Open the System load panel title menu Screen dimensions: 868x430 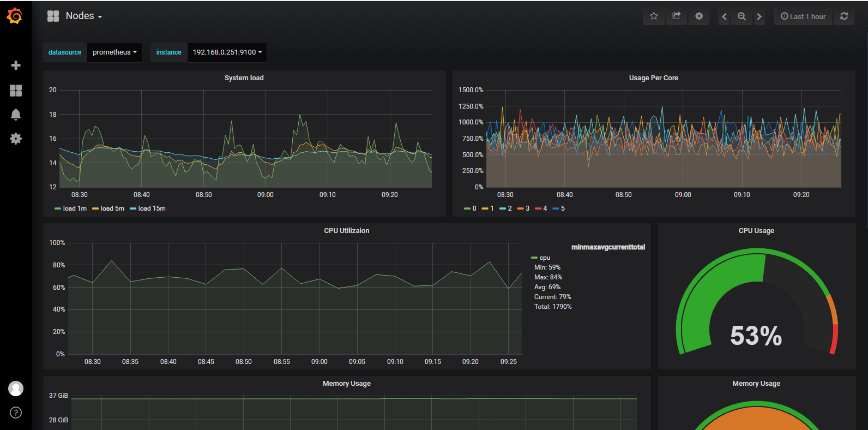pyautogui.click(x=244, y=78)
